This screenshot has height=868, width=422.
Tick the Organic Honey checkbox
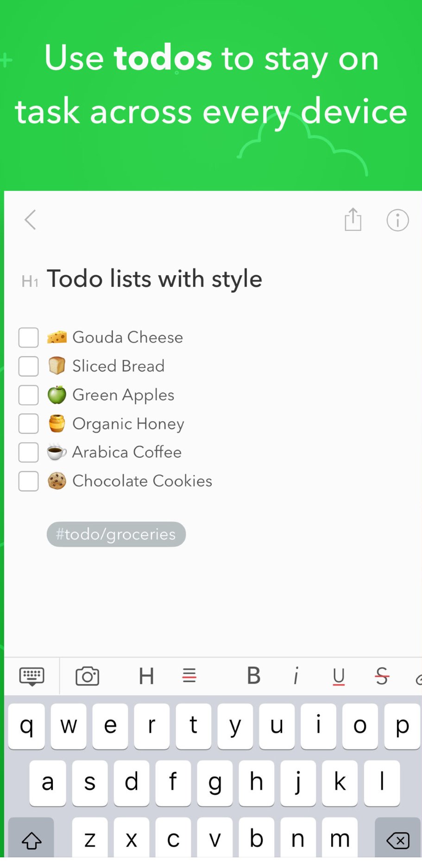click(28, 424)
